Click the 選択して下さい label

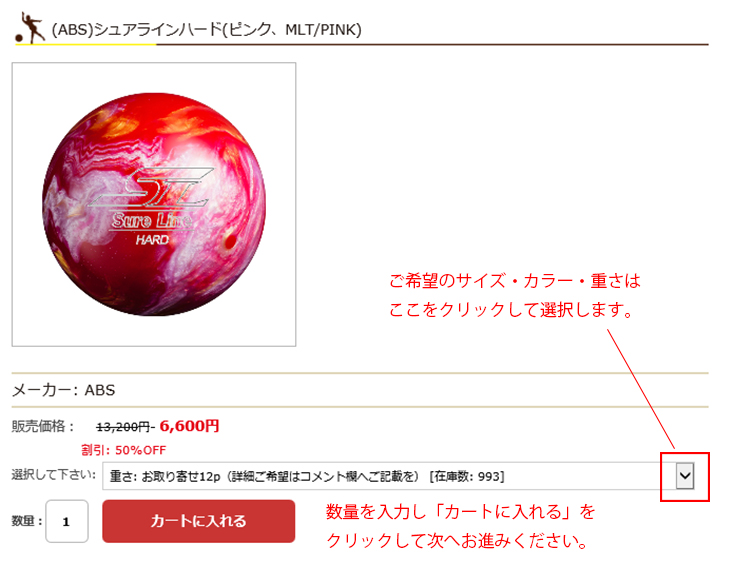(x=53, y=475)
